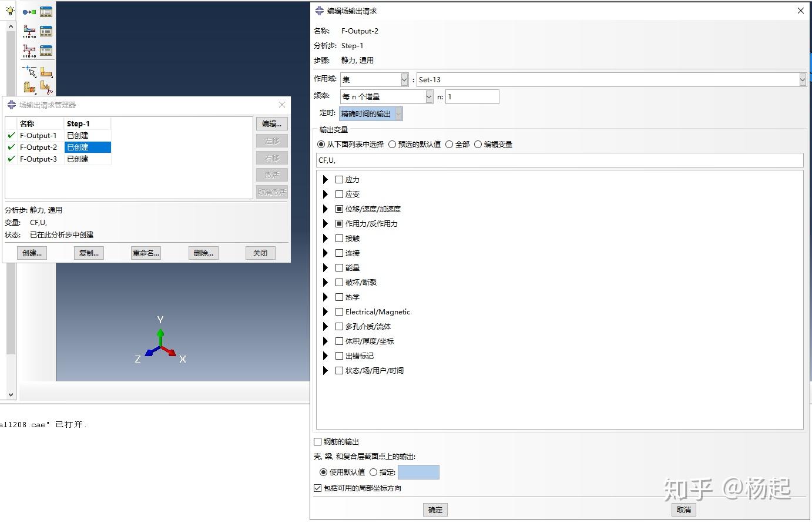
Task: Click the 创建... button
Action: pyautogui.click(x=32, y=253)
